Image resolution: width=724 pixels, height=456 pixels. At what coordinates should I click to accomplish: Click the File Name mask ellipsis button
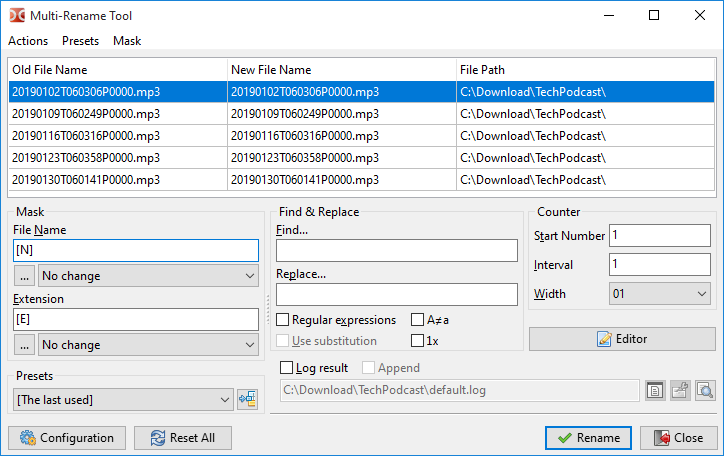[x=24, y=276]
